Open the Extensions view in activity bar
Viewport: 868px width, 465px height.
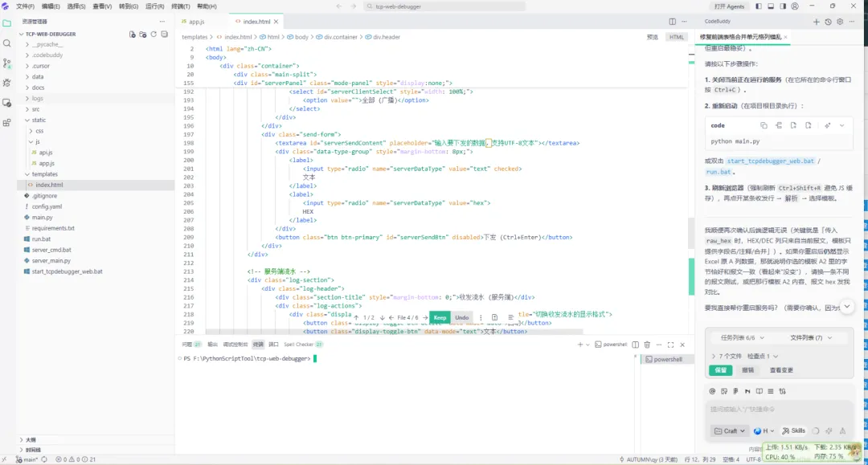(7, 123)
